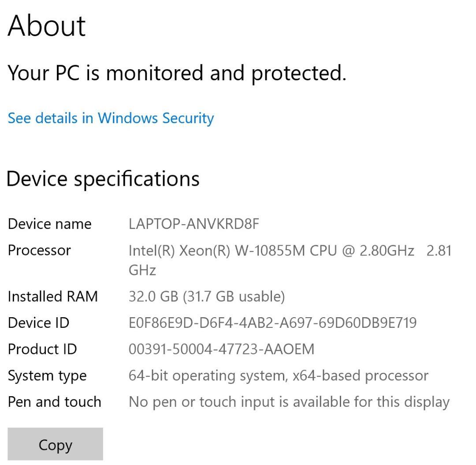Click the Pen and touch row label
Image resolution: width=476 pixels, height=465 pixels.
click(54, 401)
